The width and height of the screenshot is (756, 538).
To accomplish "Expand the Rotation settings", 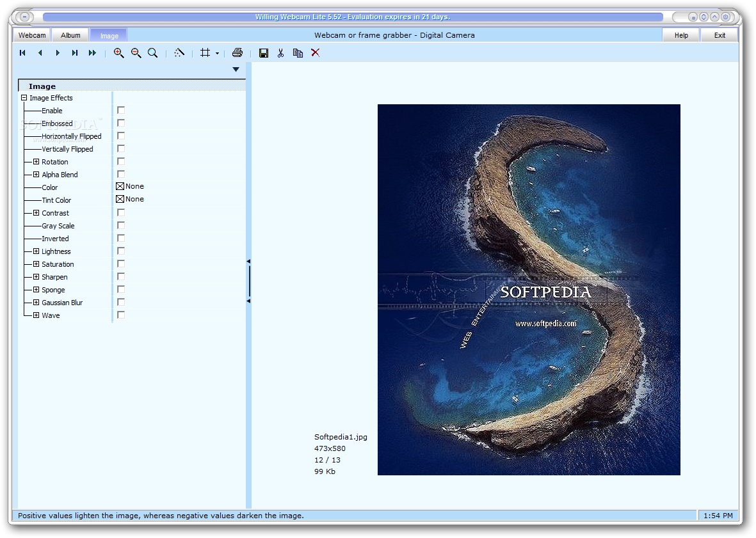I will [x=36, y=162].
